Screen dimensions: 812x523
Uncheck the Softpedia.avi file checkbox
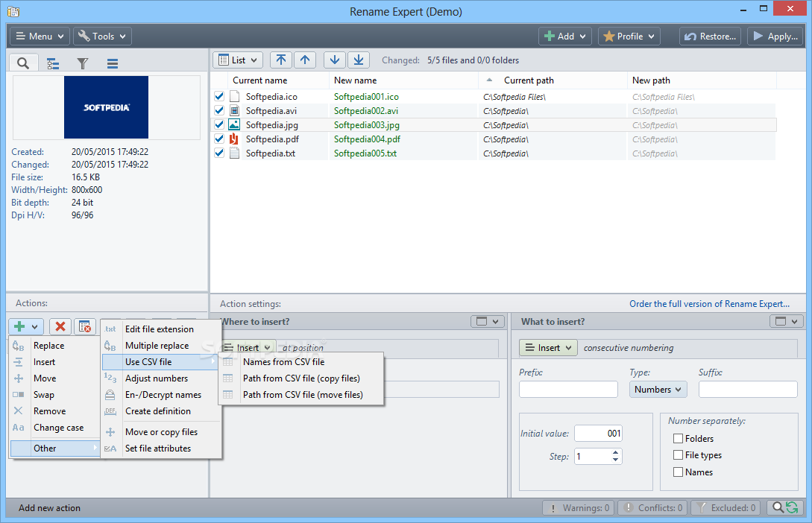(219, 111)
